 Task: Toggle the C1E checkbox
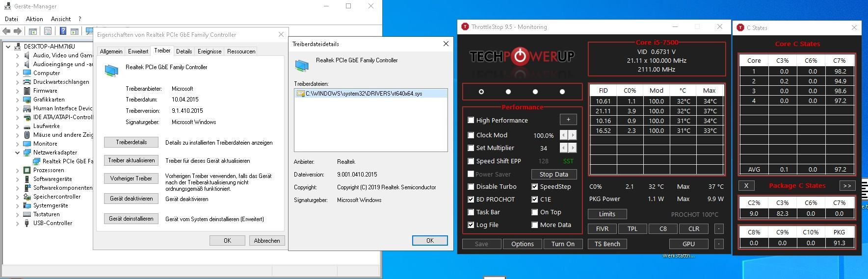point(535,199)
